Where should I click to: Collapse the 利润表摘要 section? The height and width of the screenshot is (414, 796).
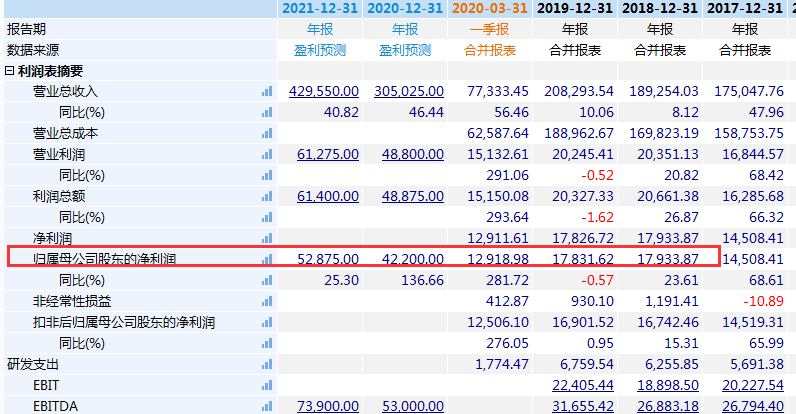click(x=10, y=71)
